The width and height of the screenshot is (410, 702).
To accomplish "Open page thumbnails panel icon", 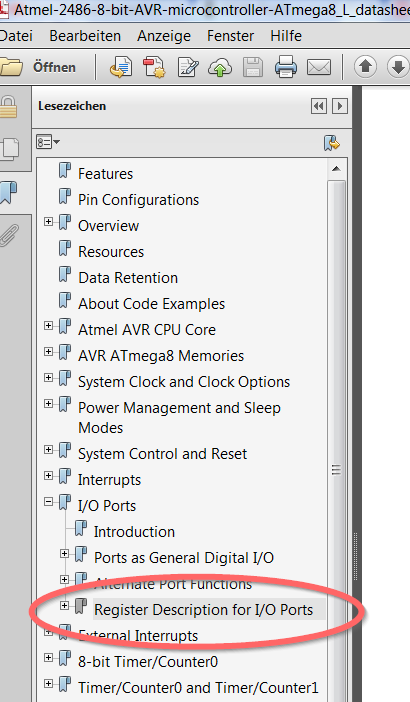I will pos(9,149).
